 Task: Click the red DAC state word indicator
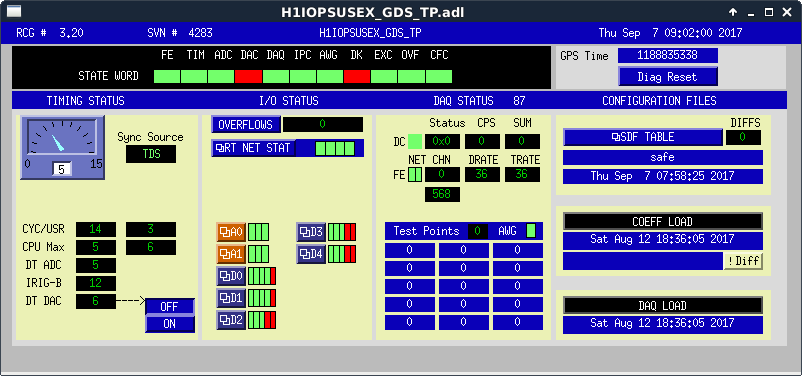[x=249, y=77]
